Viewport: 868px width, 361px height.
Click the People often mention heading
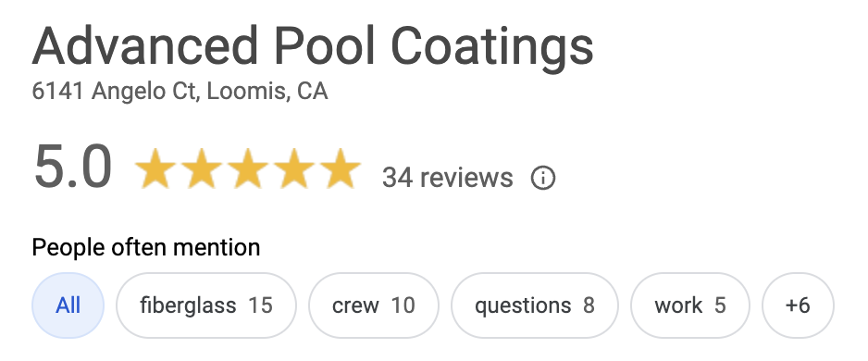[x=146, y=247]
